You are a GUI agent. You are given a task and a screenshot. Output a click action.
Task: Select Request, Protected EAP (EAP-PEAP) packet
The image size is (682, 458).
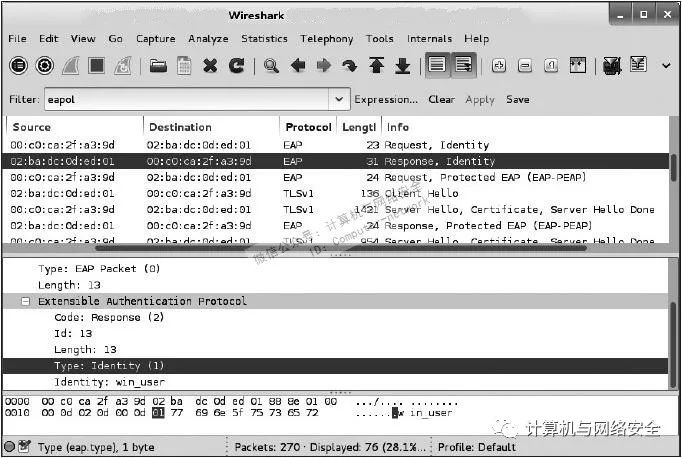336,177
